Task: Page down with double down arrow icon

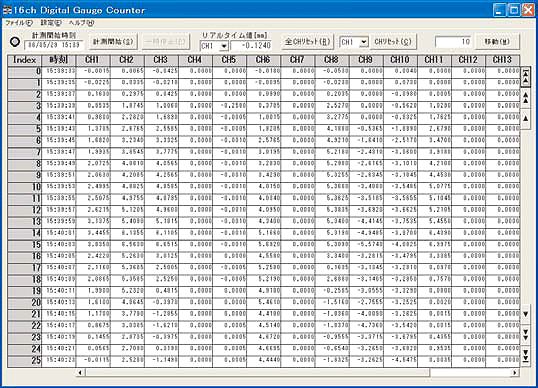Action: pyautogui.click(x=525, y=334)
